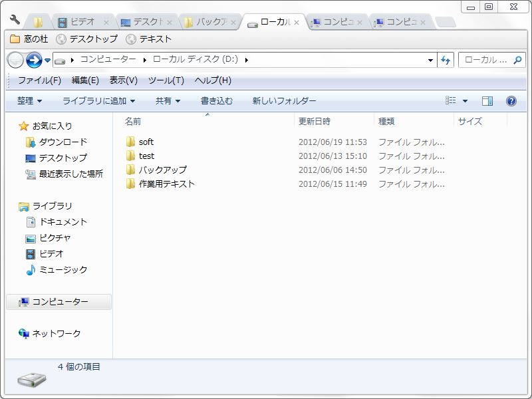Expand the arrow after the address bar drive icon

72,61
